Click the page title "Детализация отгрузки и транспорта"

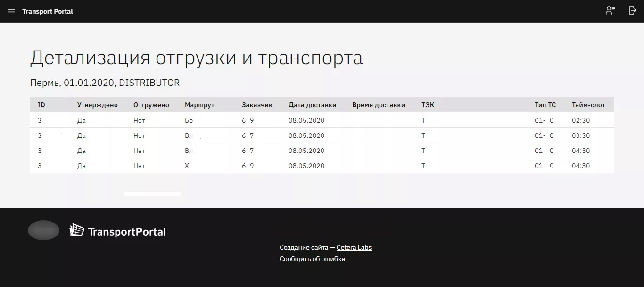tap(197, 58)
